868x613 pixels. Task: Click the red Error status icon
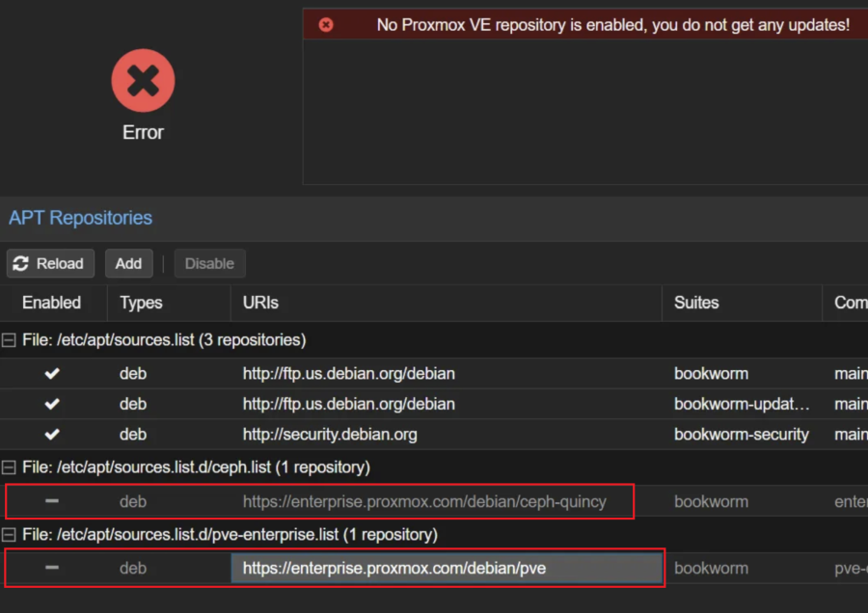click(143, 81)
